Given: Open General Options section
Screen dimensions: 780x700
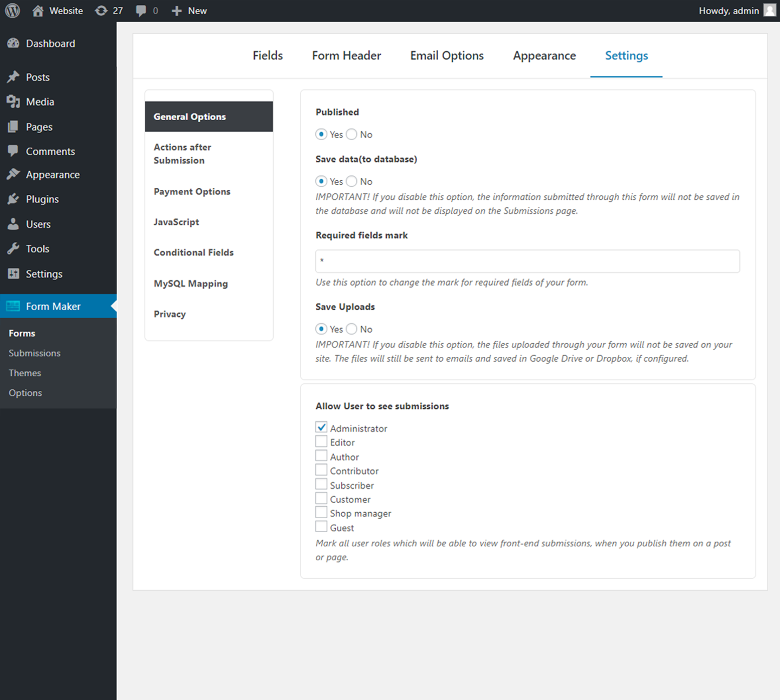Looking at the screenshot, I should [x=209, y=116].
